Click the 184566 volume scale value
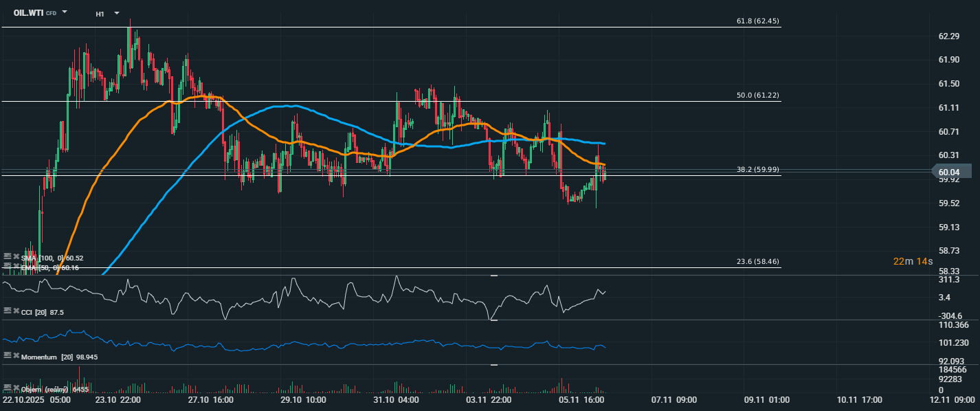This screenshot has width=980, height=411. 951,370
